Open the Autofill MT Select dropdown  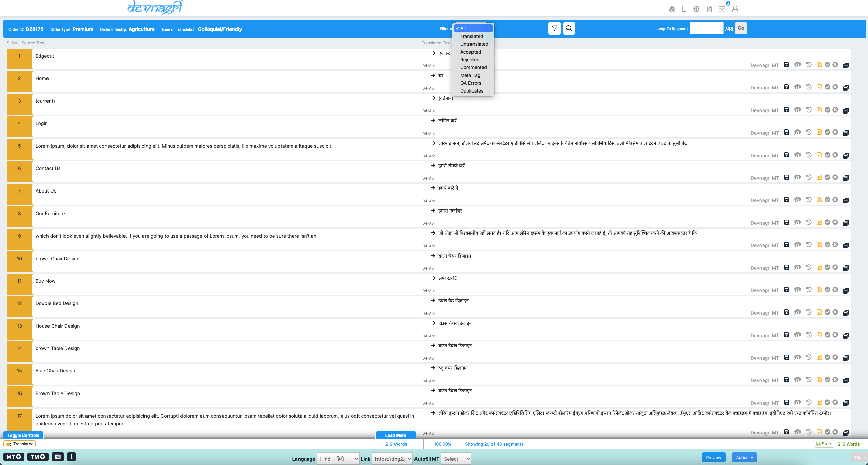coord(456,459)
